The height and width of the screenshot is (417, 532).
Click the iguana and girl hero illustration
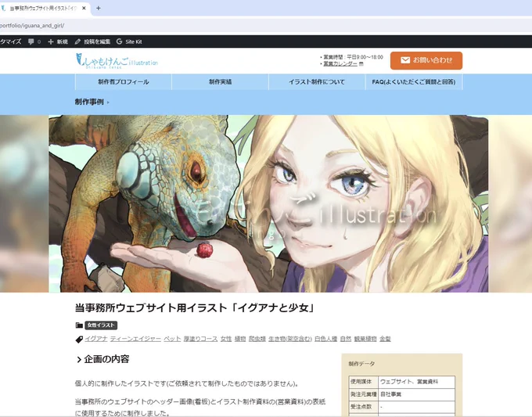[x=268, y=203]
